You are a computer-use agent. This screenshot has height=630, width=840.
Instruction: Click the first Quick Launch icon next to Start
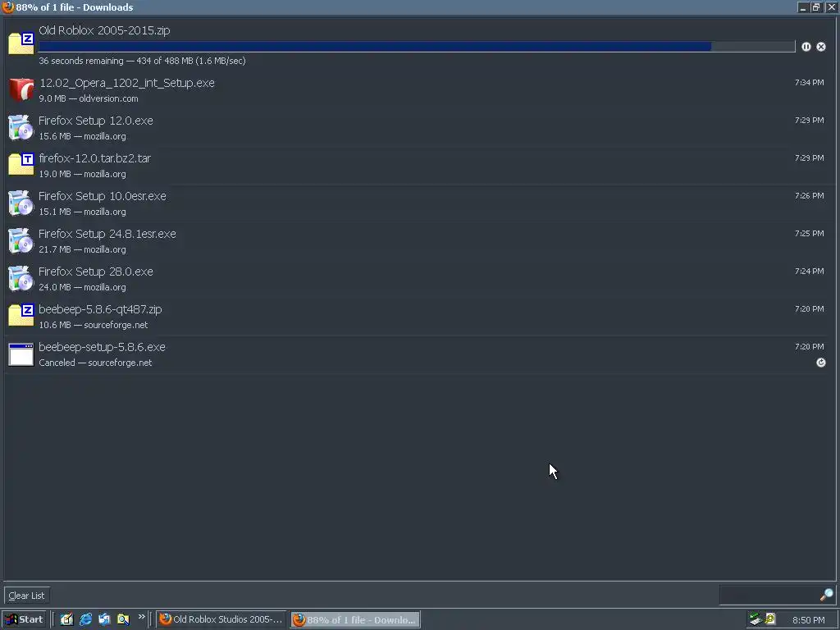coord(66,619)
